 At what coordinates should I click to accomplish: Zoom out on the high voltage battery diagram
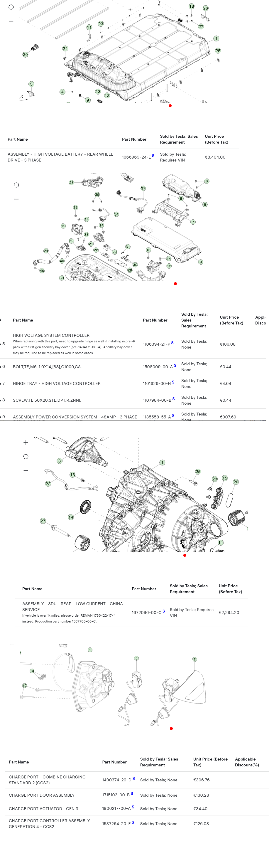[11, 21]
